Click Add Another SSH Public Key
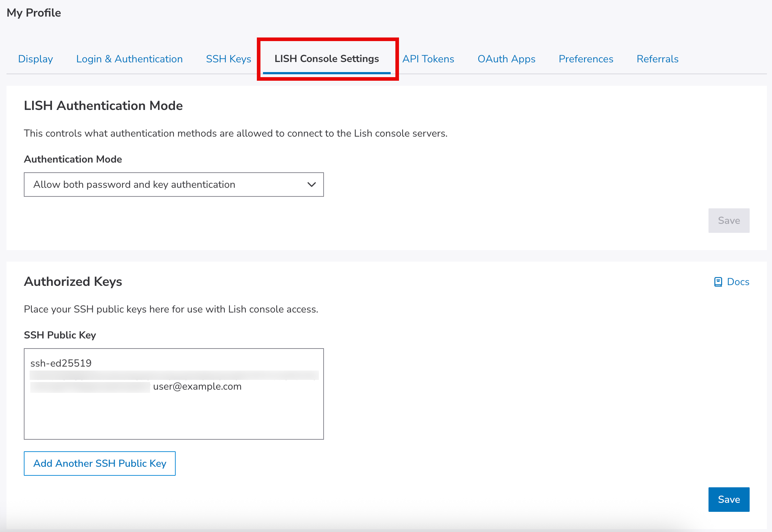 100,464
